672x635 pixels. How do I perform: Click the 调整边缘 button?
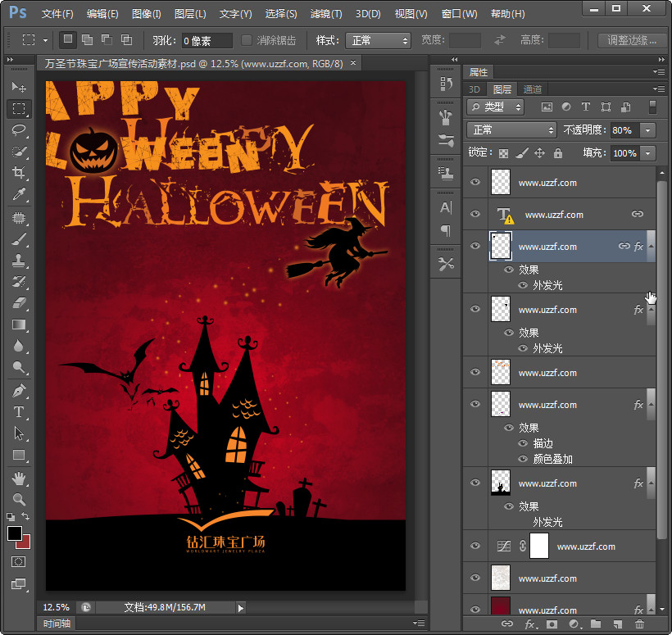click(x=633, y=40)
